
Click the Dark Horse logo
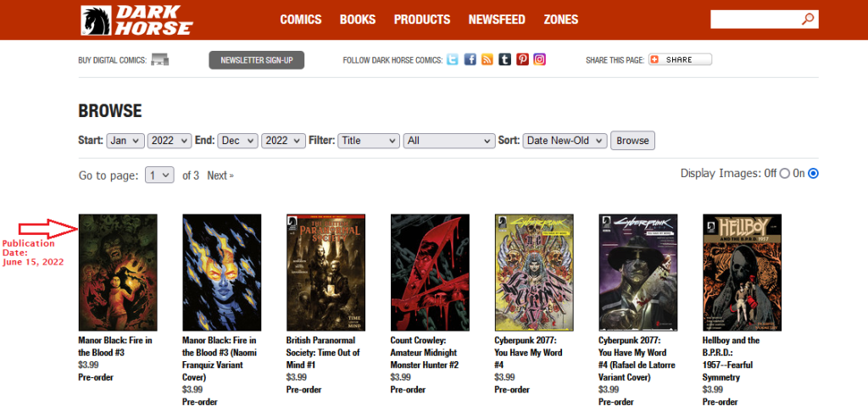click(136, 20)
